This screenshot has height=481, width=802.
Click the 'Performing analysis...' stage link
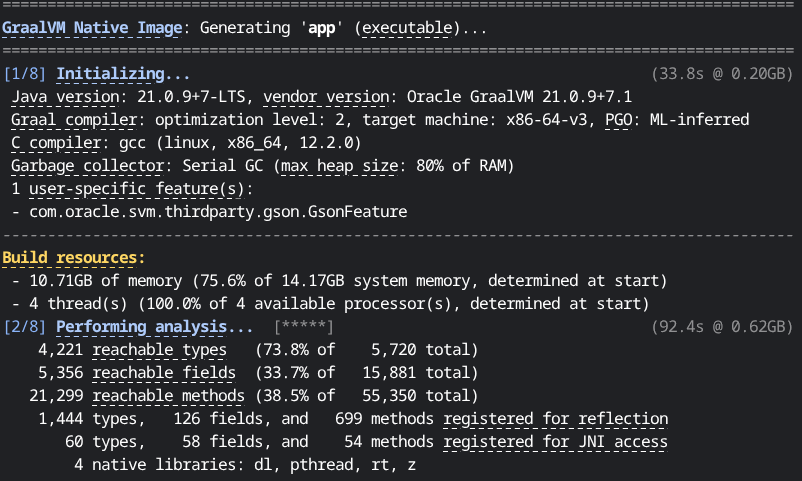tap(154, 326)
